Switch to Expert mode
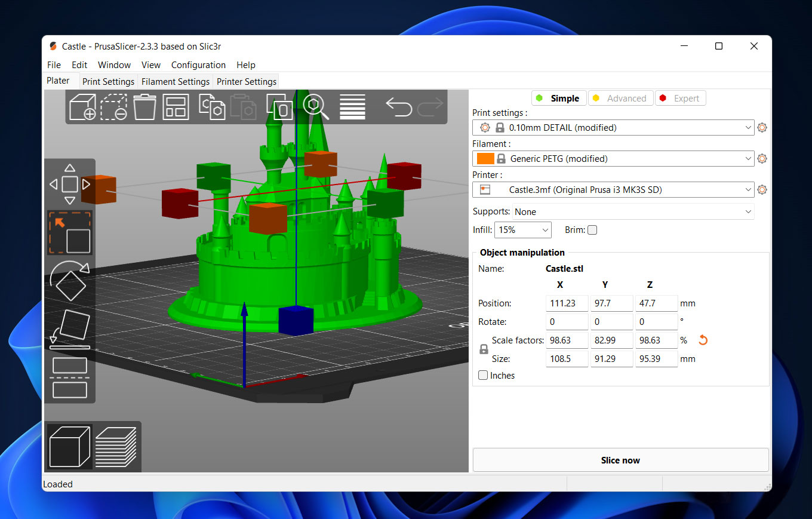812x519 pixels. [680, 99]
